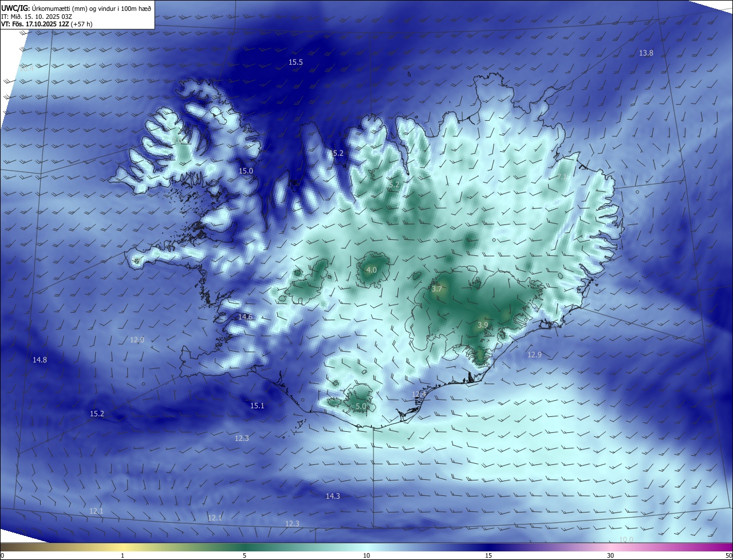Click the 12.9 value label on the map

click(534, 354)
